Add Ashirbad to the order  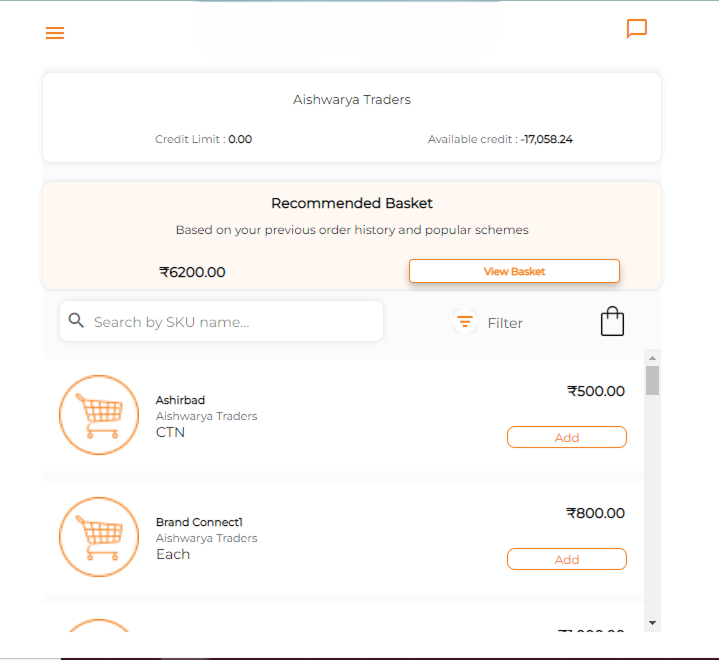tap(566, 437)
